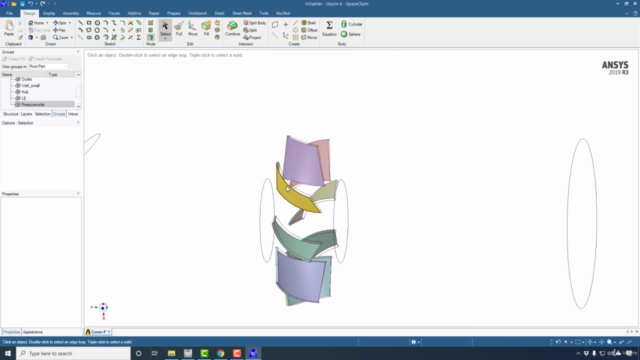Image resolution: width=640 pixels, height=360 pixels.
Task: Open the View groups in Root Part dropdown
Action: pos(48,66)
